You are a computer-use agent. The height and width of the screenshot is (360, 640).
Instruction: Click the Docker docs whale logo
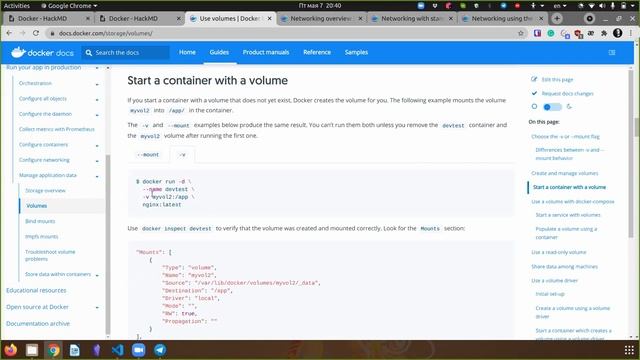pyautogui.click(x=42, y=52)
